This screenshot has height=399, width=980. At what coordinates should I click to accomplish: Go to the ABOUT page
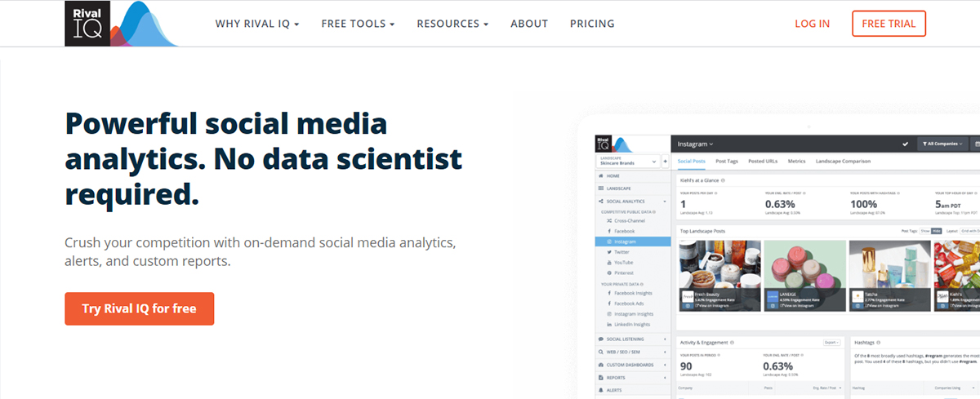[529, 24]
